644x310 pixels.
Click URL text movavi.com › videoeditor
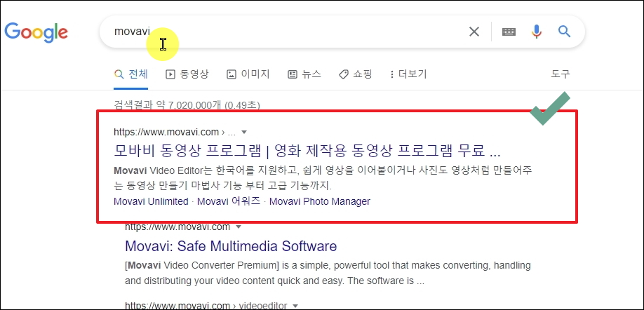click(206, 306)
